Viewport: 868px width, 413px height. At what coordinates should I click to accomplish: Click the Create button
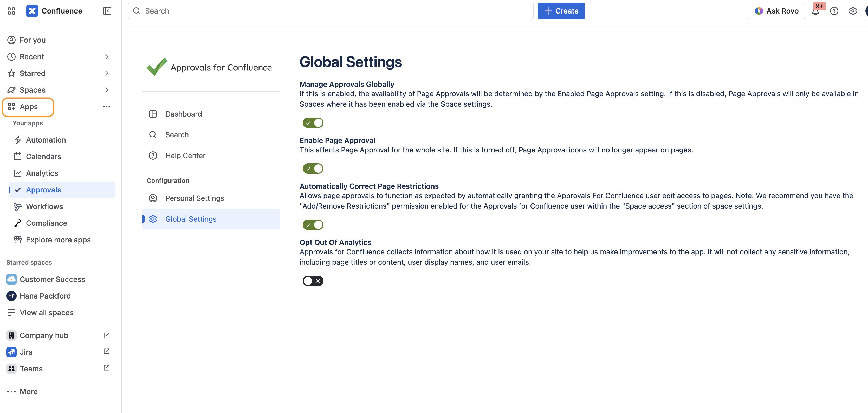pos(561,11)
